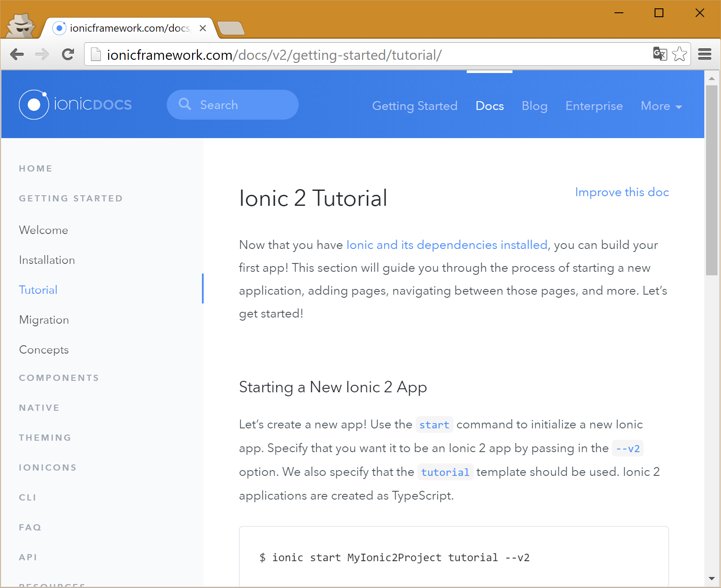Open Getting Started in top navigation
This screenshot has height=588, width=721.
coord(415,106)
